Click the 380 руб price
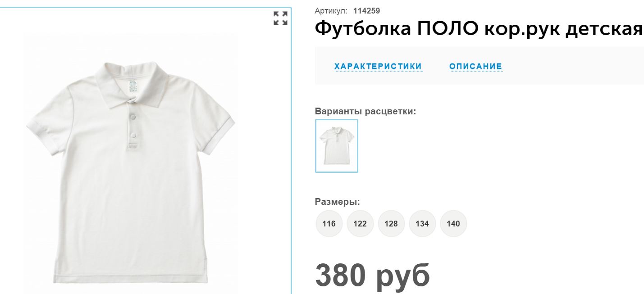Screen dimensions: 644x294 click(372, 275)
